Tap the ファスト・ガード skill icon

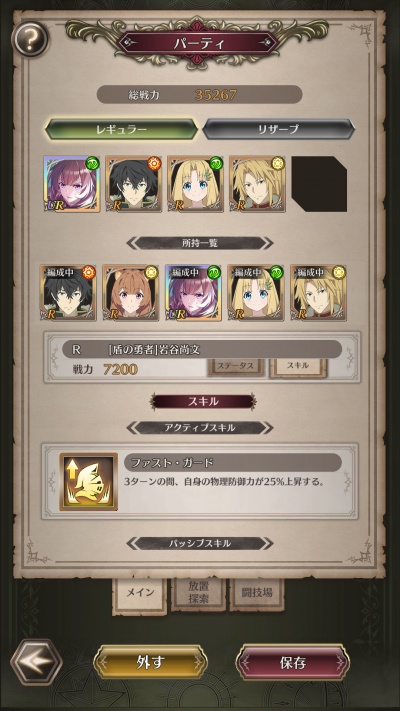point(89,482)
